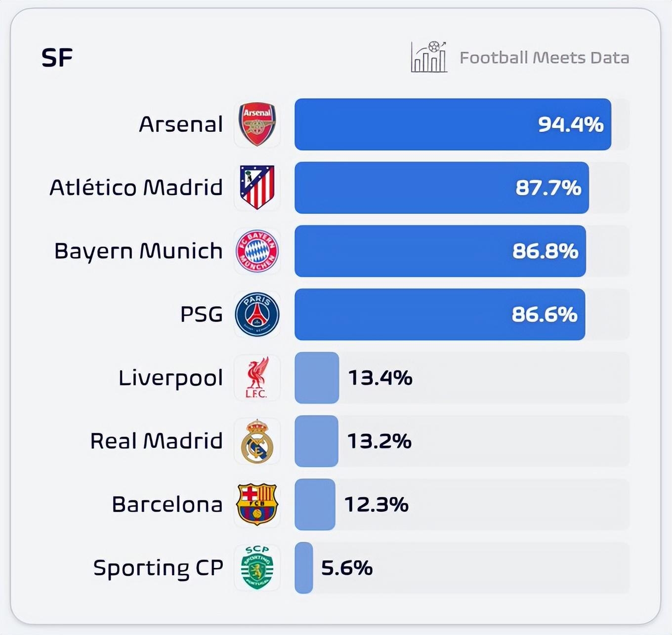Image resolution: width=672 pixels, height=635 pixels.
Task: Click the PSG club badge
Action: point(257,315)
